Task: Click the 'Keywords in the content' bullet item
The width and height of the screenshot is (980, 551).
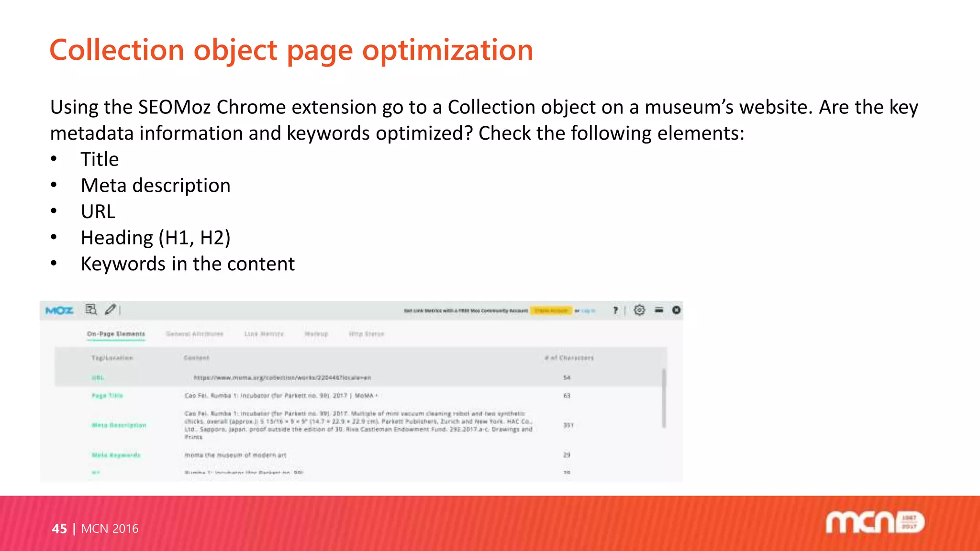Action: pos(188,264)
